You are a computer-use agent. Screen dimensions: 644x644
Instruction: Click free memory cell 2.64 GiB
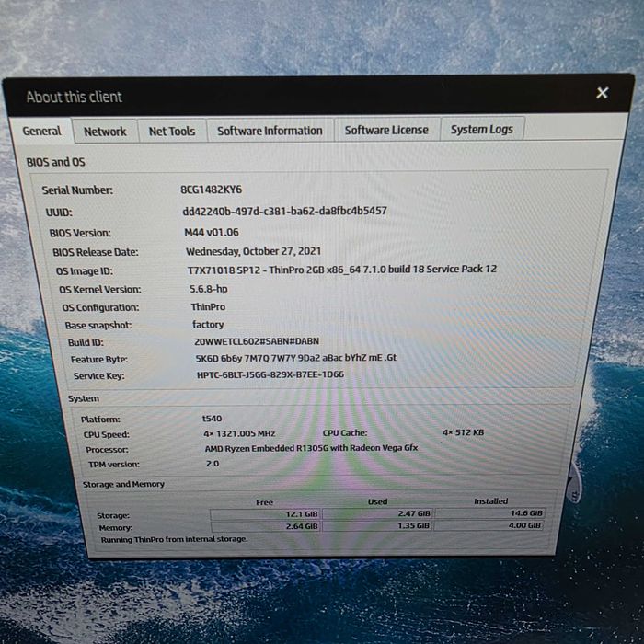(x=266, y=526)
